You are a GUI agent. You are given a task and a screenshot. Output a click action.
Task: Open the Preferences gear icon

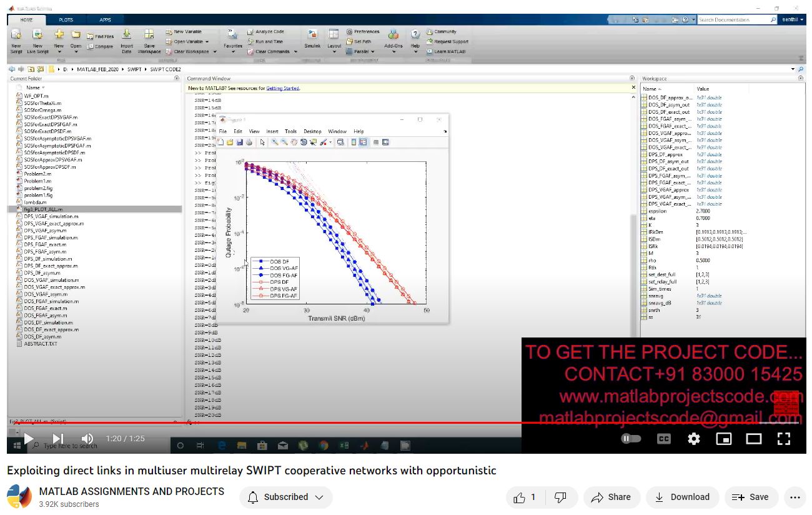point(349,31)
